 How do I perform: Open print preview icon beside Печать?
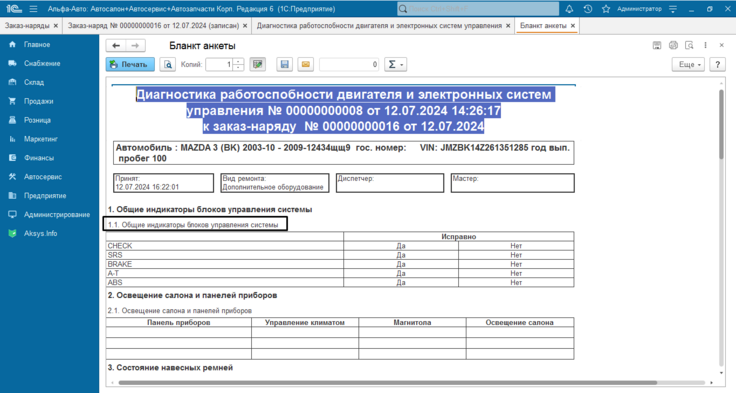pyautogui.click(x=168, y=64)
